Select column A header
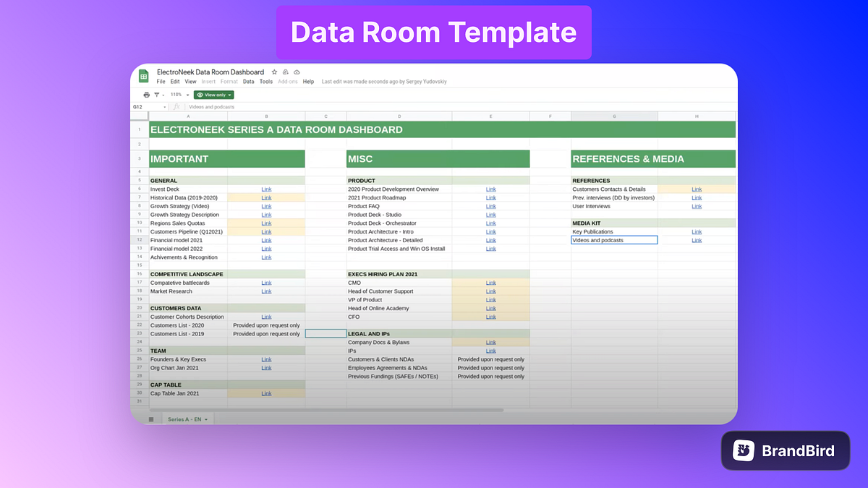The image size is (868, 488). tap(188, 116)
